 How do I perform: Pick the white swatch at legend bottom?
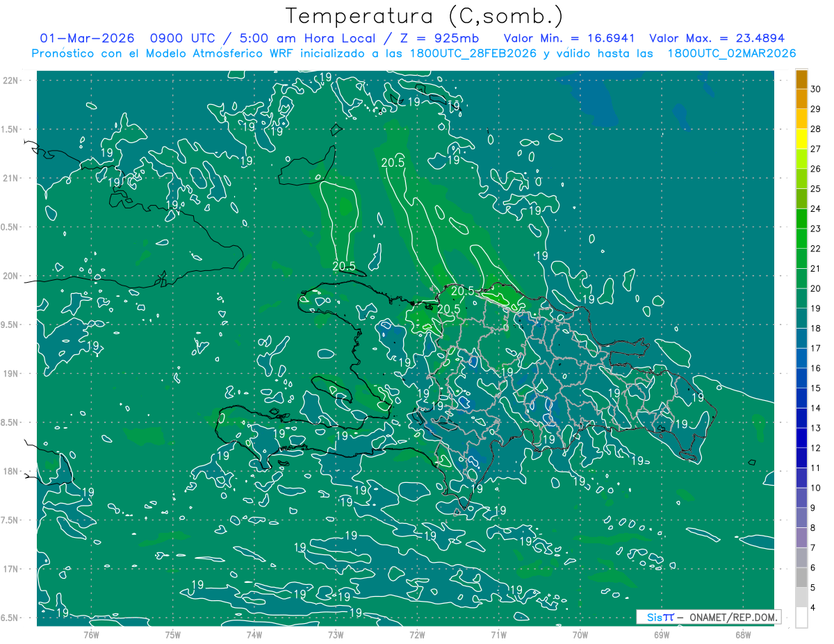[801, 617]
